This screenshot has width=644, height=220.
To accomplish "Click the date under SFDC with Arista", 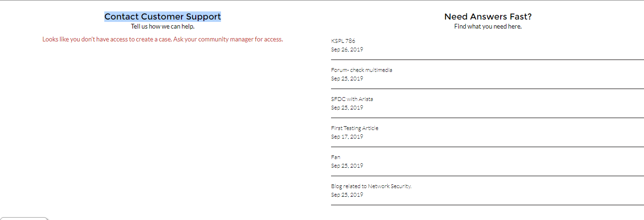I will click(347, 108).
